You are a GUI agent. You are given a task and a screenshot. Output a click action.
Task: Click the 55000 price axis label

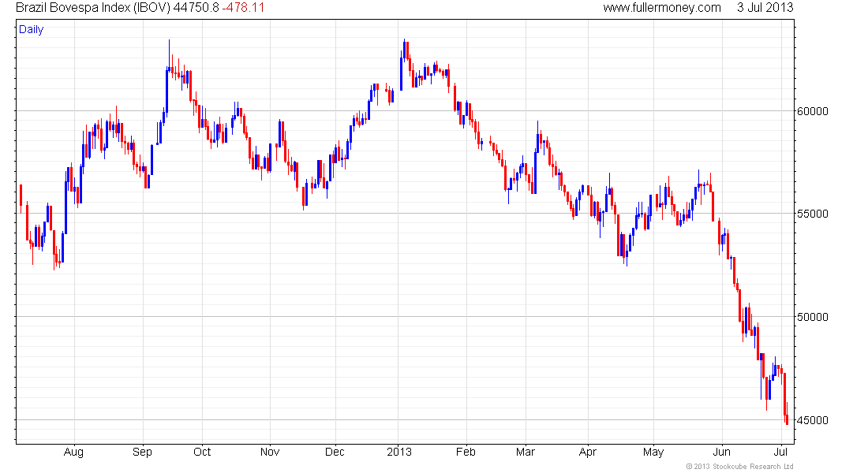813,214
